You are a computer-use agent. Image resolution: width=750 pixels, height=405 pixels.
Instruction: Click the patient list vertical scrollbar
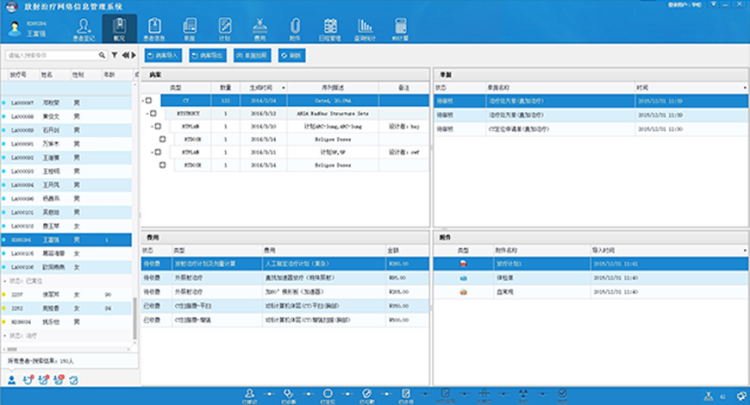point(135,200)
